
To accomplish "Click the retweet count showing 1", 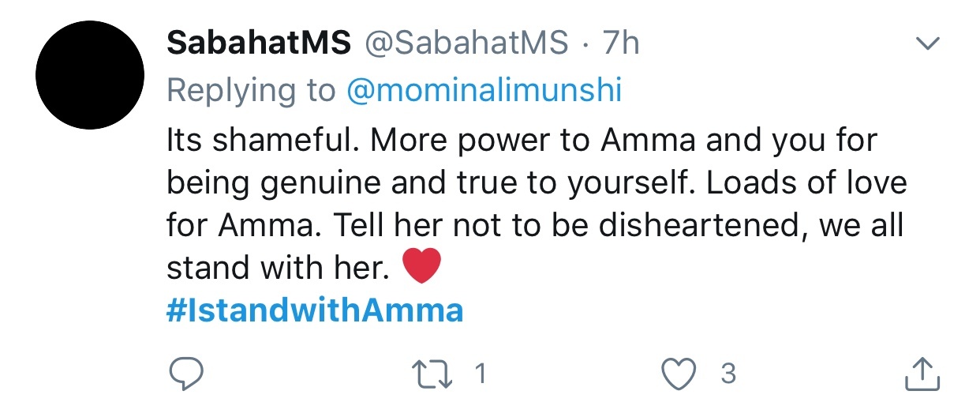I will click(x=480, y=374).
